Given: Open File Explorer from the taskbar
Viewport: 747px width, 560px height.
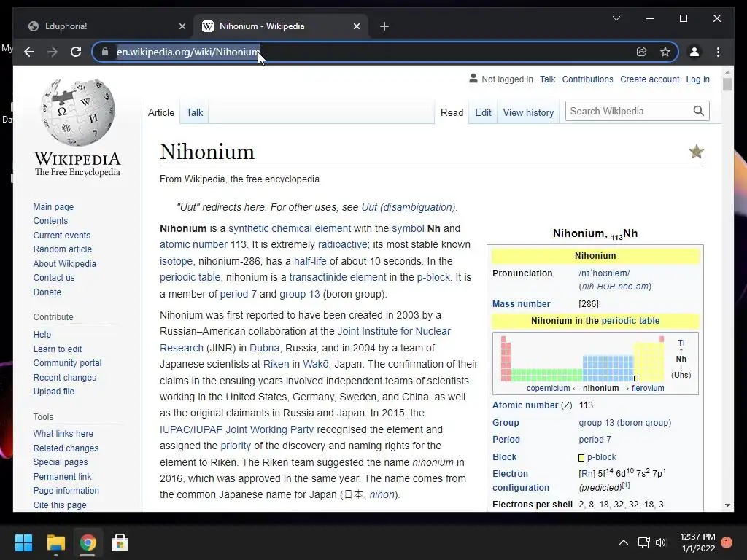Looking at the screenshot, I should click(55, 542).
